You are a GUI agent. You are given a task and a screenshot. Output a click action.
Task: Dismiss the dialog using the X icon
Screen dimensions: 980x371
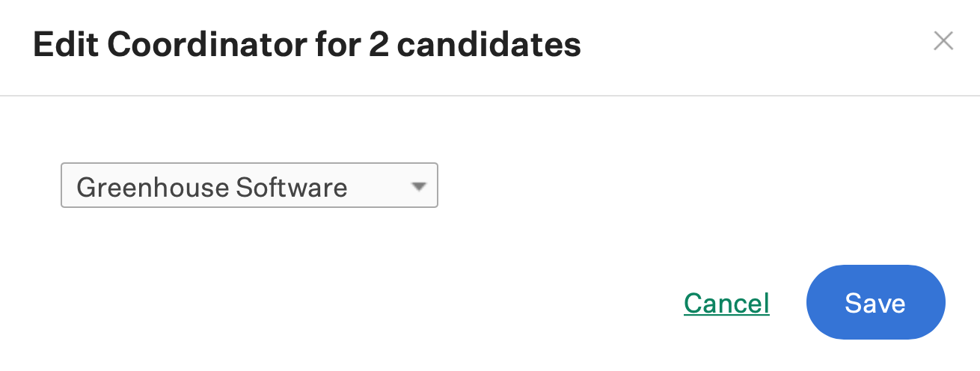point(943,41)
